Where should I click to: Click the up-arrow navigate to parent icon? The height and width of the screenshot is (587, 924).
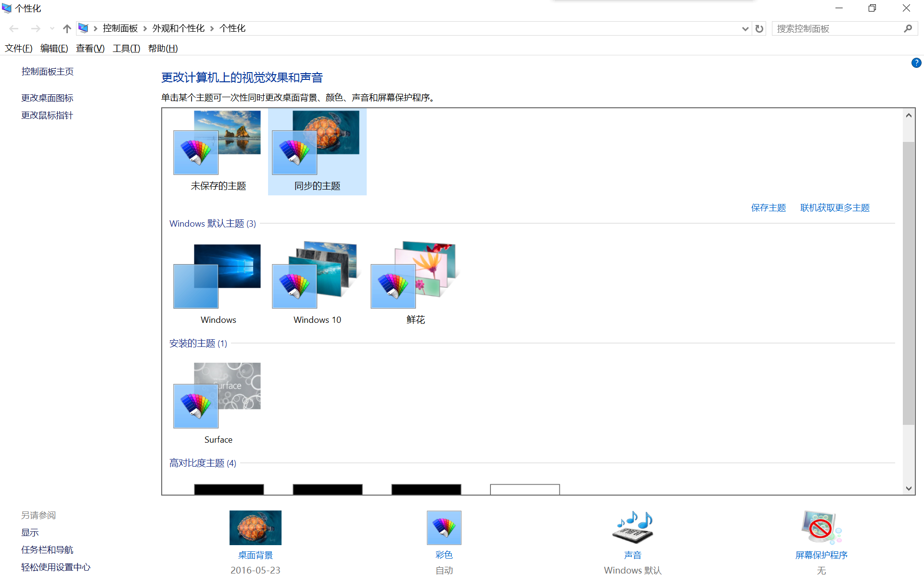67,29
